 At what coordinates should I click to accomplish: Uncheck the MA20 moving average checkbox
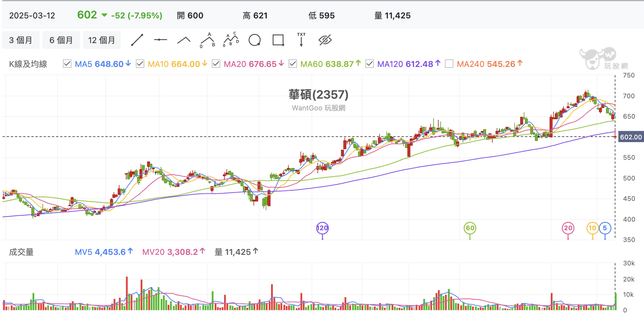pos(216,64)
